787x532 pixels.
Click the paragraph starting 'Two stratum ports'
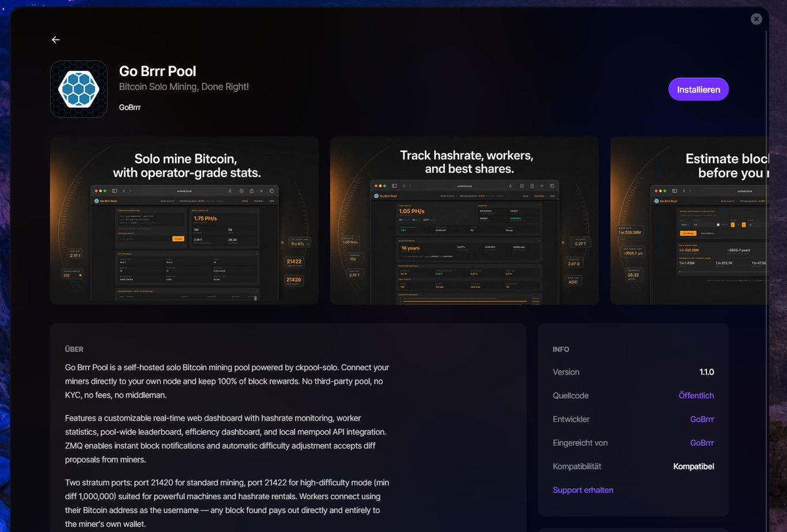coord(227,503)
